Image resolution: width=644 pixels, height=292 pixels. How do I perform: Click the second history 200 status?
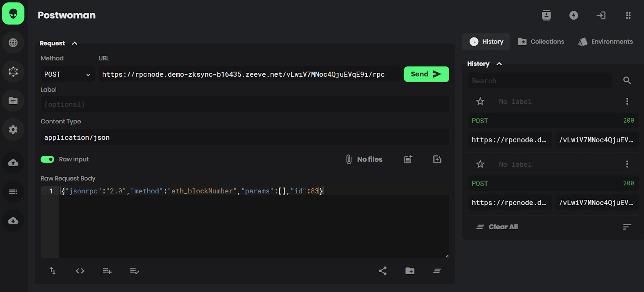pos(628,183)
